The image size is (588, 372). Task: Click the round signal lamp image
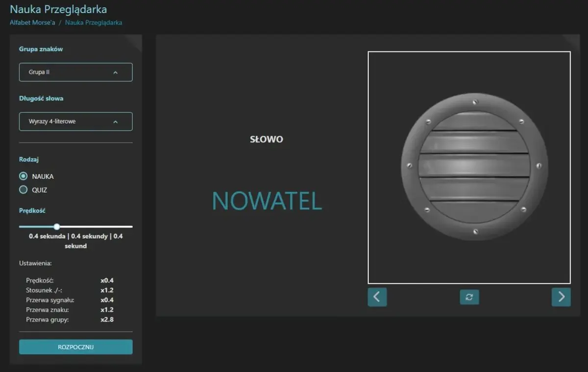[x=474, y=167]
